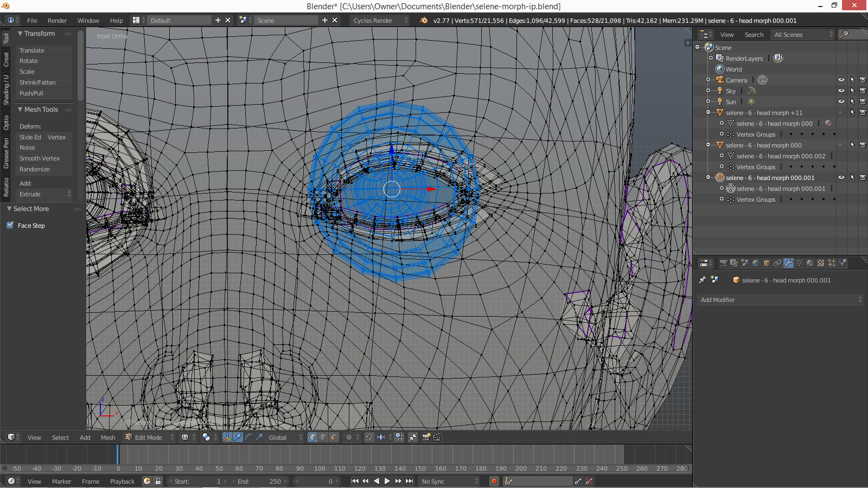Open the Material properties tab (sphere icon)

click(x=810, y=263)
